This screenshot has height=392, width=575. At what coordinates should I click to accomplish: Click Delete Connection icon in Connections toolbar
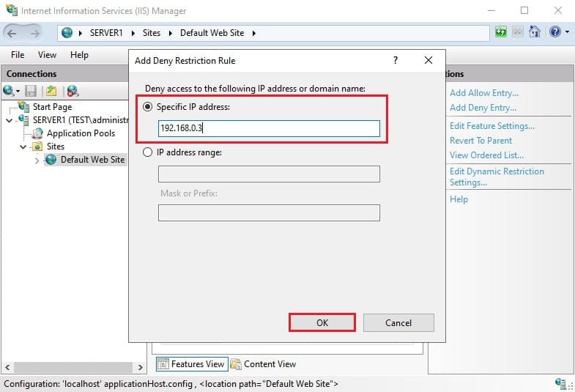[73, 91]
